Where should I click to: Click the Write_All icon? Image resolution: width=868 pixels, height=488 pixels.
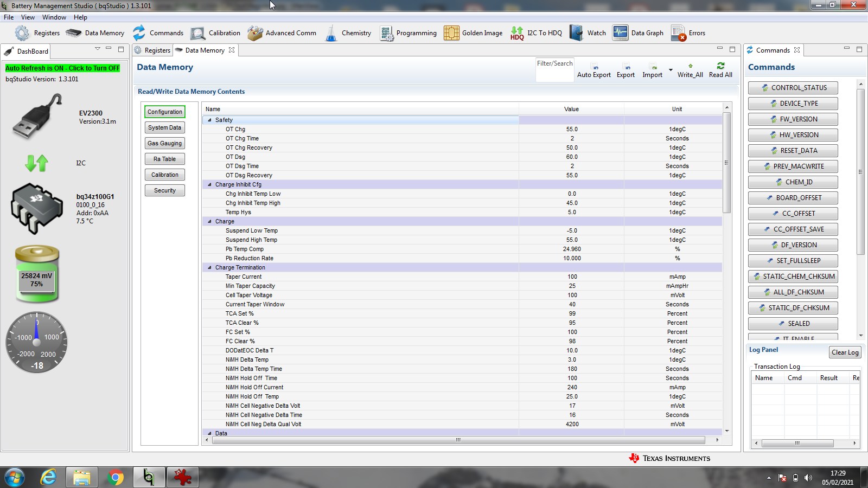pyautogui.click(x=690, y=66)
